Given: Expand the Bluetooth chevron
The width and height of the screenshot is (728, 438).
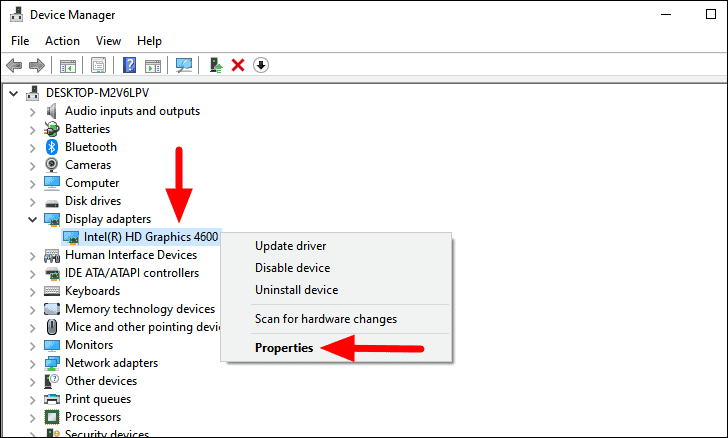Looking at the screenshot, I should pos(32,148).
